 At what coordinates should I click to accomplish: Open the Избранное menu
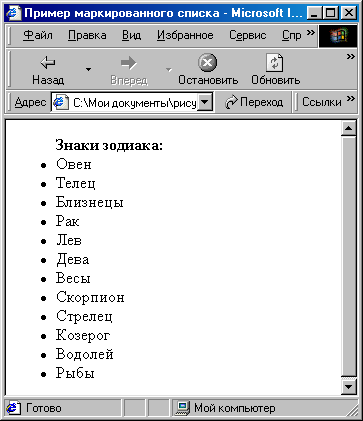tap(185, 35)
